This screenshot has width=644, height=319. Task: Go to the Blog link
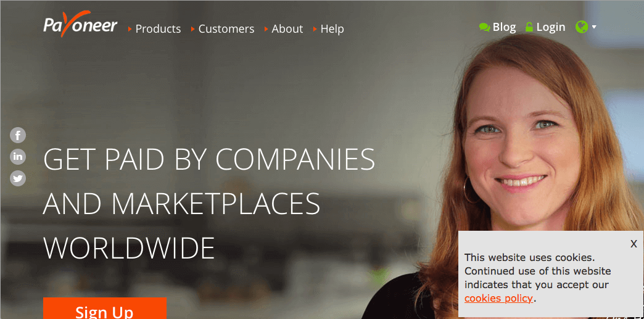504,27
